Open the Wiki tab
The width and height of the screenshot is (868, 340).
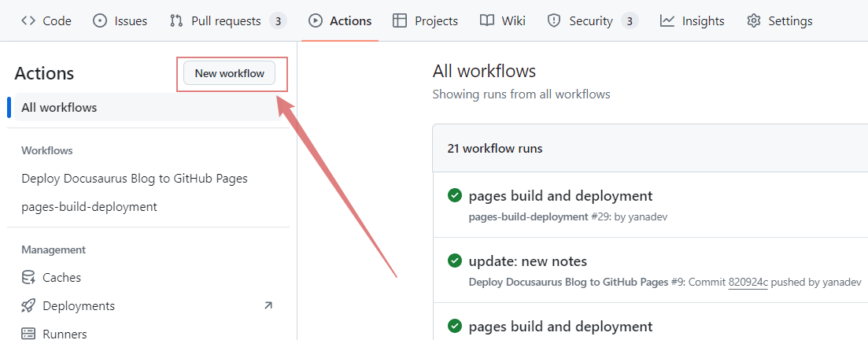coord(503,21)
